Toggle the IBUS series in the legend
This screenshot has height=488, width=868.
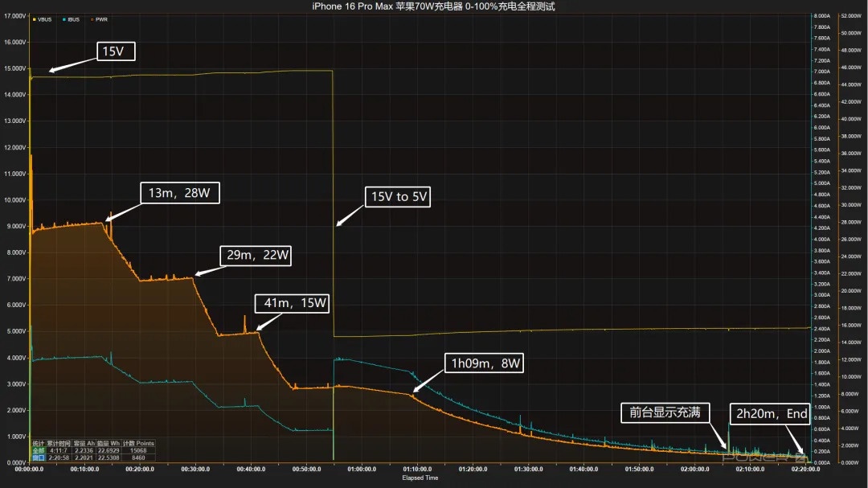[x=72, y=19]
